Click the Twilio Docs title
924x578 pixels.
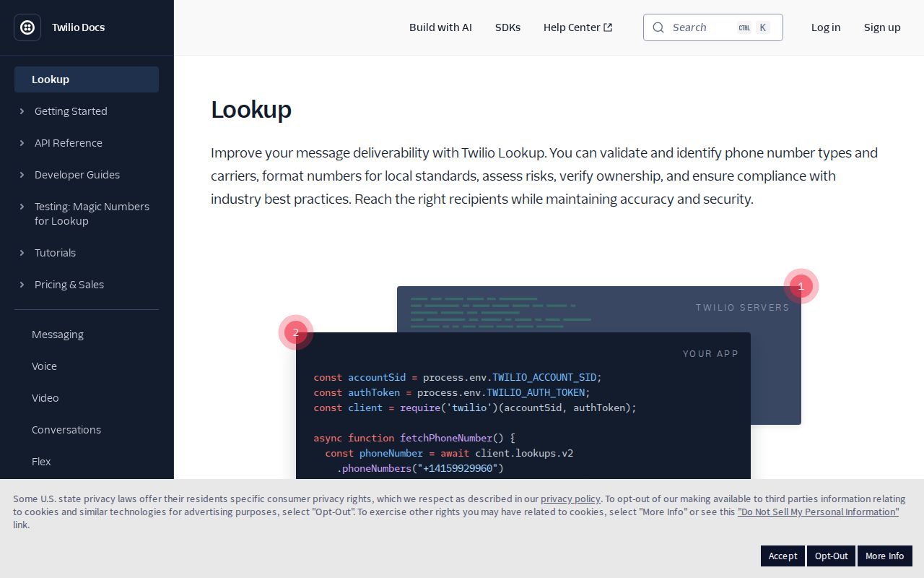(78, 27)
